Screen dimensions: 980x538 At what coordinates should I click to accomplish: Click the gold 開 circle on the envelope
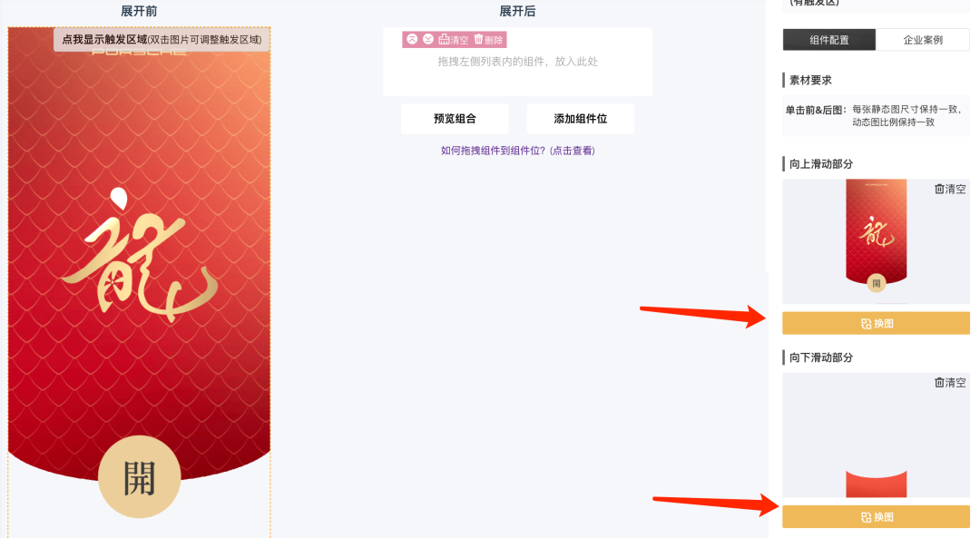[140, 477]
